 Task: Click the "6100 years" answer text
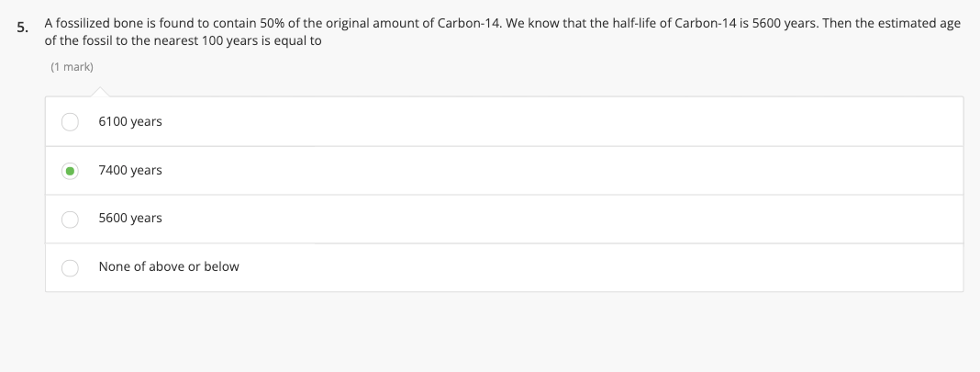point(129,122)
